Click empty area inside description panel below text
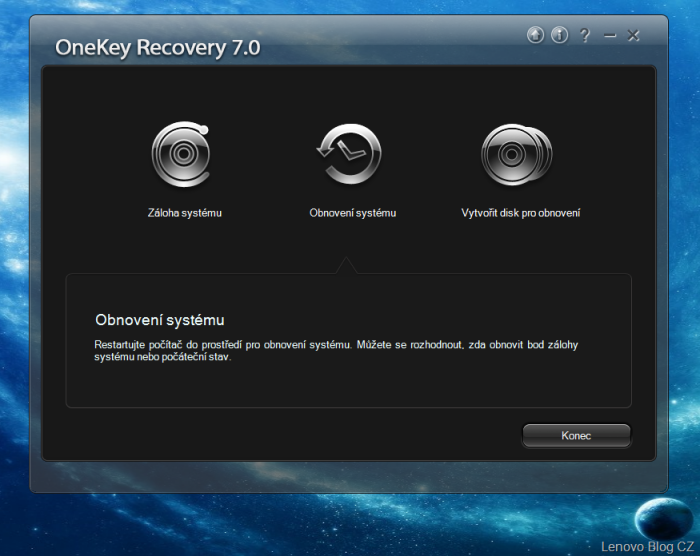The image size is (700, 556). pyautogui.click(x=348, y=386)
